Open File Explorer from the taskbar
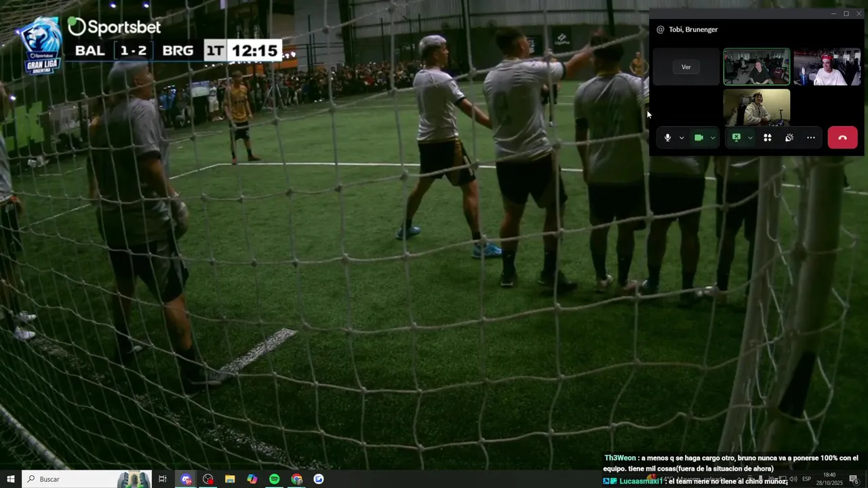This screenshot has height=488, width=868. 230,479
